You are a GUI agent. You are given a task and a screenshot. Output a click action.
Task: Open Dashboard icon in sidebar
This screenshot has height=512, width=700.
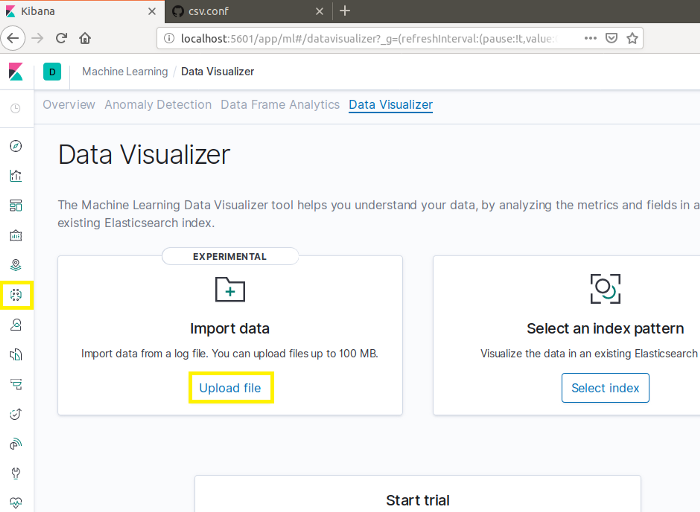point(16,205)
